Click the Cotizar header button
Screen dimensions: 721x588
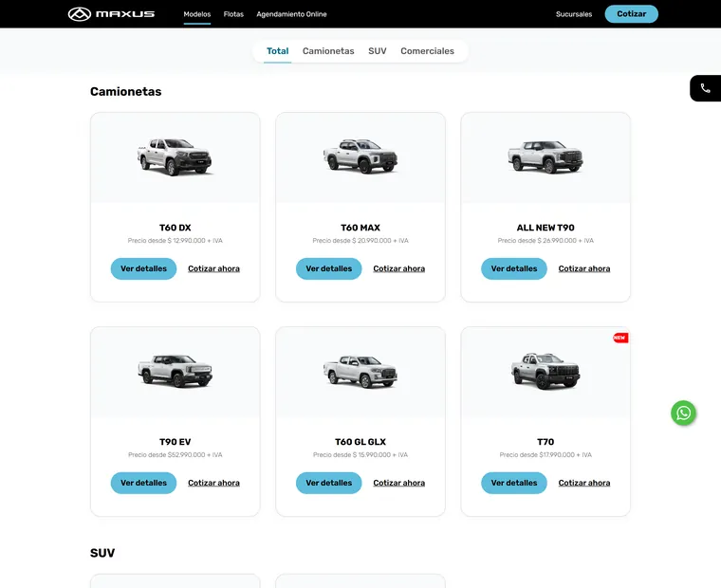click(x=631, y=14)
